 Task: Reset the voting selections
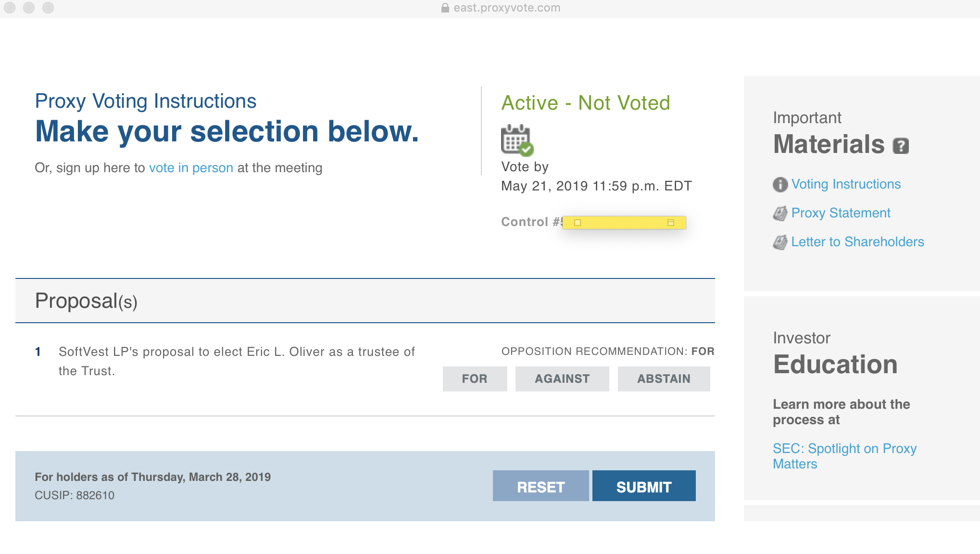point(540,486)
